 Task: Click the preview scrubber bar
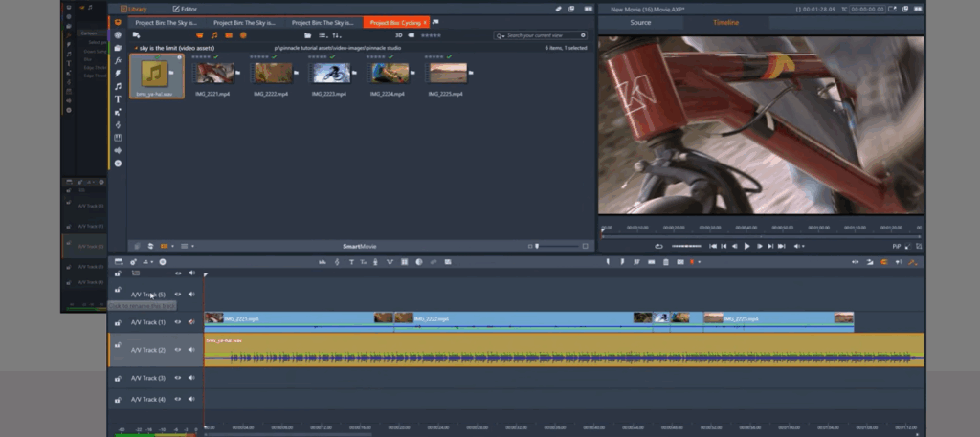(x=761, y=236)
